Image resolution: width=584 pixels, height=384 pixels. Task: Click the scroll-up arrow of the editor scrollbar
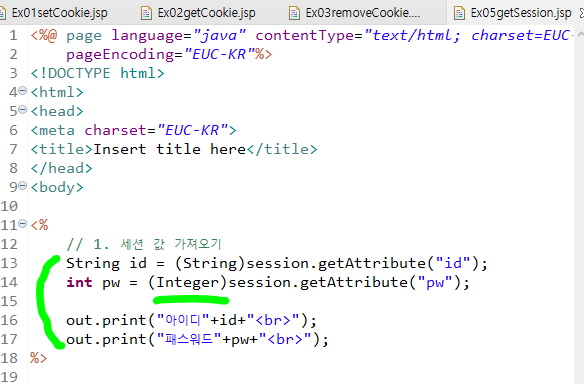click(580, 34)
